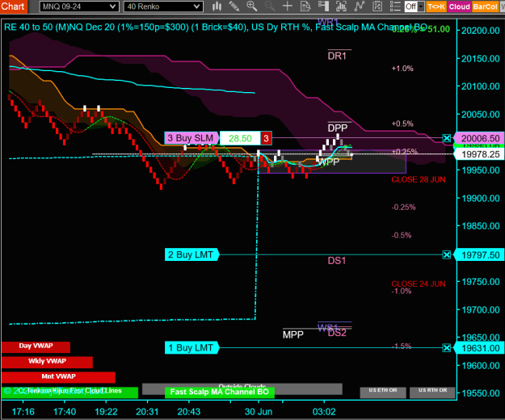
Task: Open the MNQ 09-24 instrument dropdown
Action: coord(79,6)
